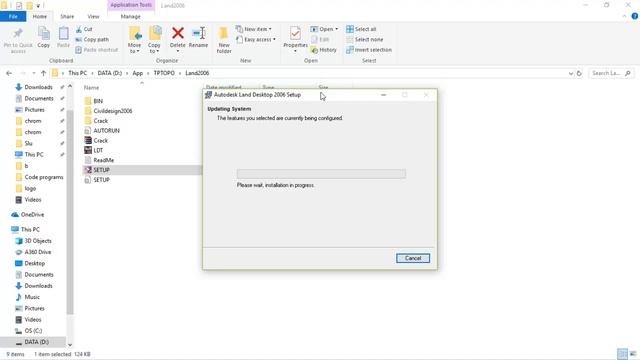This screenshot has width=640, height=360.
Task: Click Select all in ribbon
Action: click(x=361, y=29)
